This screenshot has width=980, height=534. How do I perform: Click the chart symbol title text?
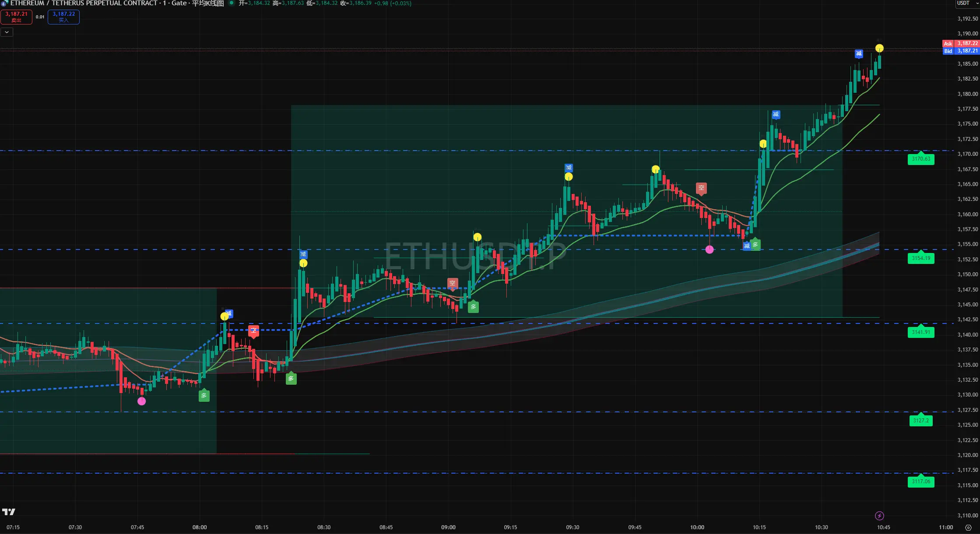(x=83, y=3)
